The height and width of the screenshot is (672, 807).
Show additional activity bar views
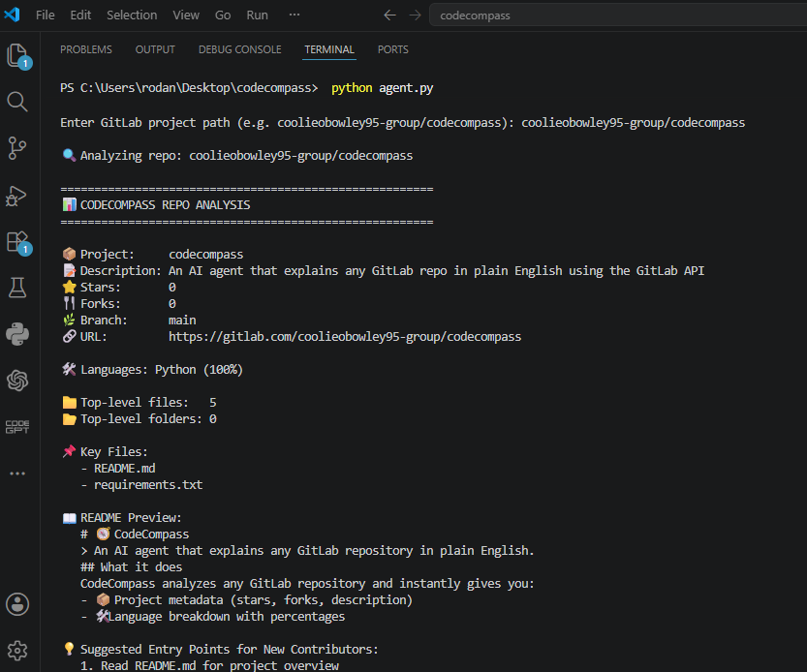(x=17, y=473)
